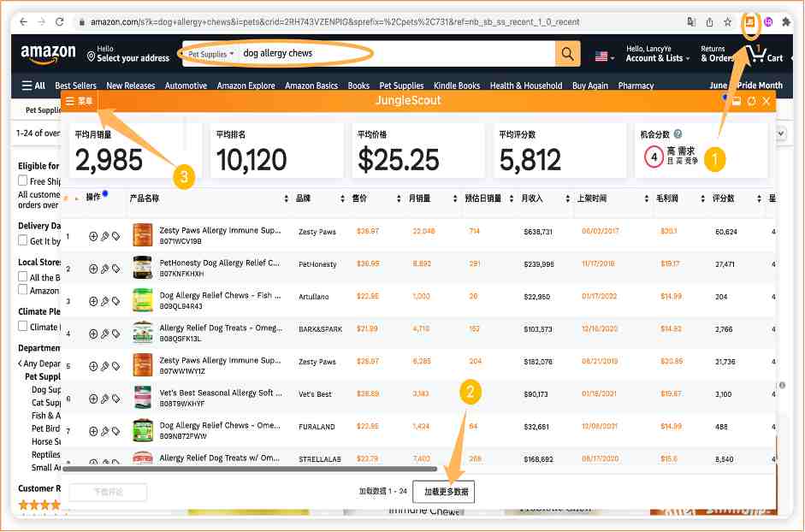Click the JungleScout table horizontal scrollbar
Screen dimensions: 805x532
point(250,469)
